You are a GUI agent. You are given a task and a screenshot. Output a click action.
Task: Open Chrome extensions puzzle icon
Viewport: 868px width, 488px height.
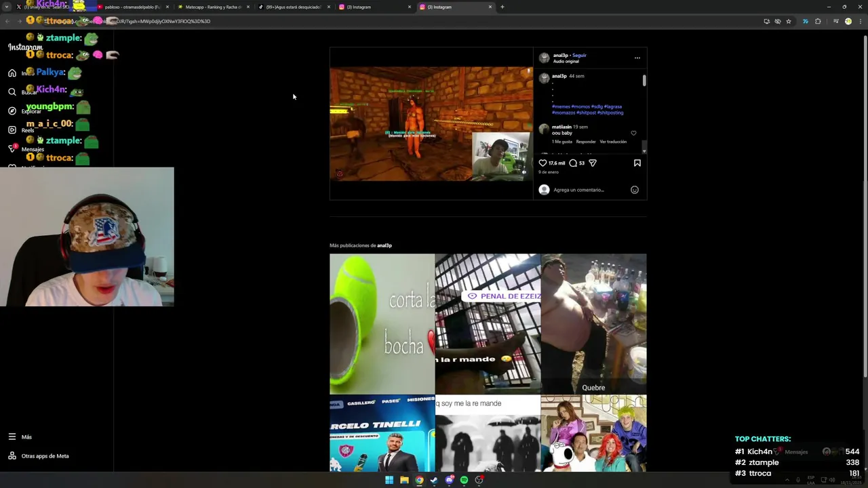click(818, 21)
